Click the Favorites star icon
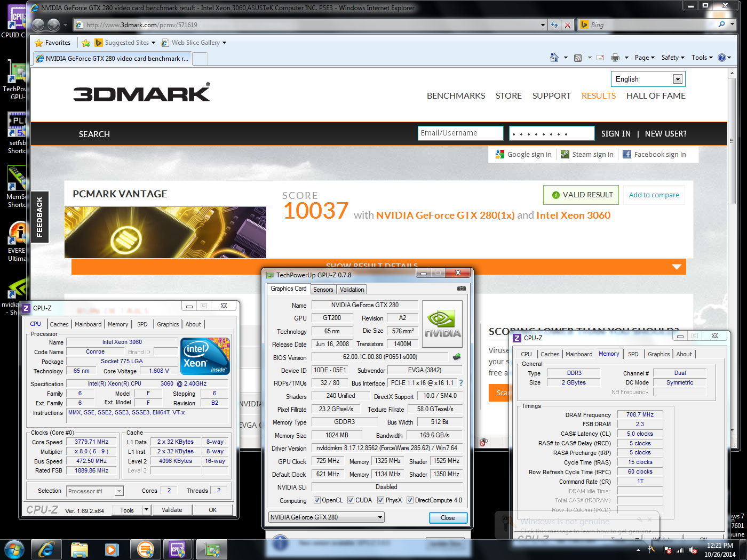Screen dimensions: 747x560 tap(38, 43)
